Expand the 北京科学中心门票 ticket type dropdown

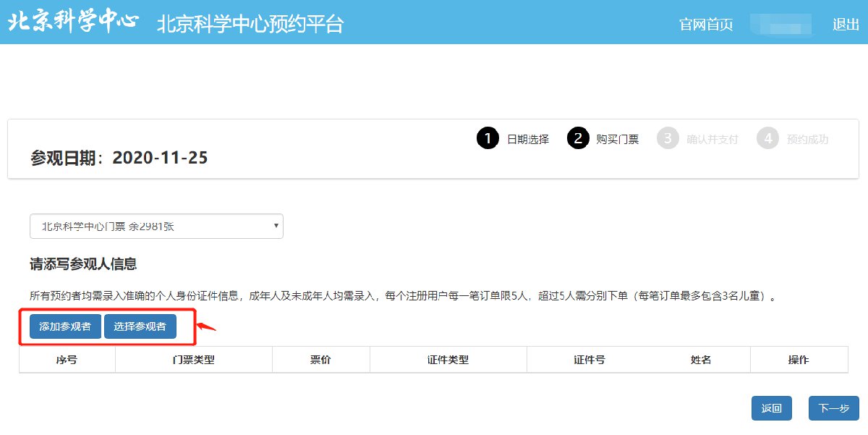pos(156,227)
